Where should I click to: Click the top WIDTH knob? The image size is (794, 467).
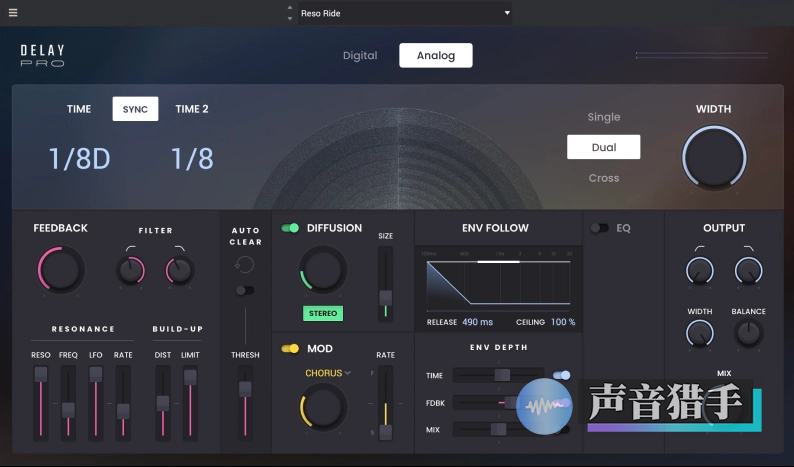pyautogui.click(x=714, y=158)
